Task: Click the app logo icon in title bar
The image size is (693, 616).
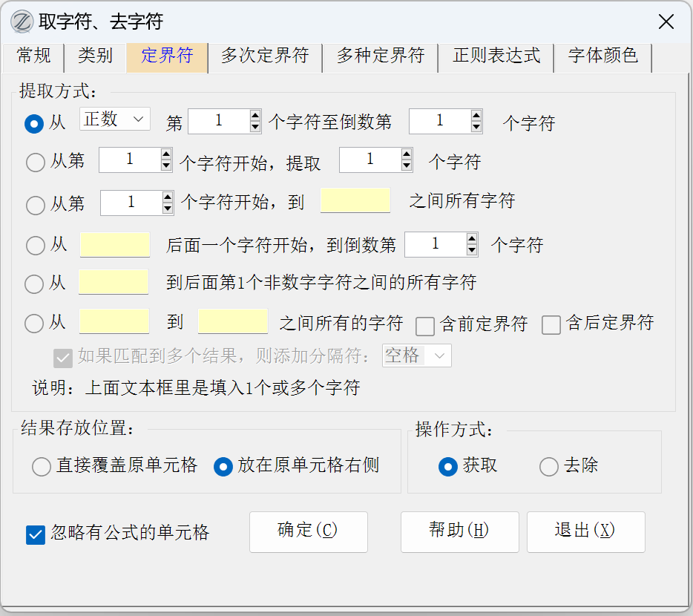Action: click(22, 22)
